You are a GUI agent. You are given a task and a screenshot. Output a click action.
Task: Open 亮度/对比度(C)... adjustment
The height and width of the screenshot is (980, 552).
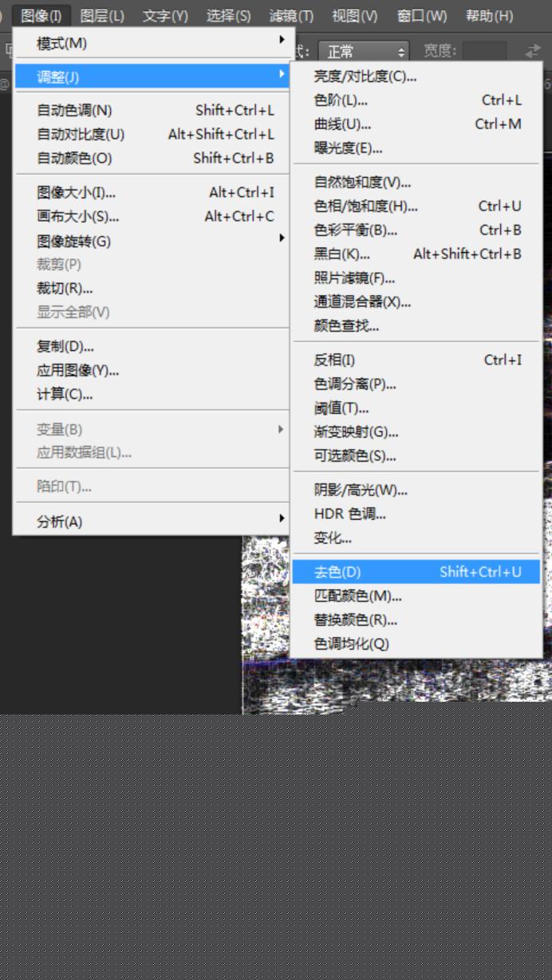coord(416,77)
